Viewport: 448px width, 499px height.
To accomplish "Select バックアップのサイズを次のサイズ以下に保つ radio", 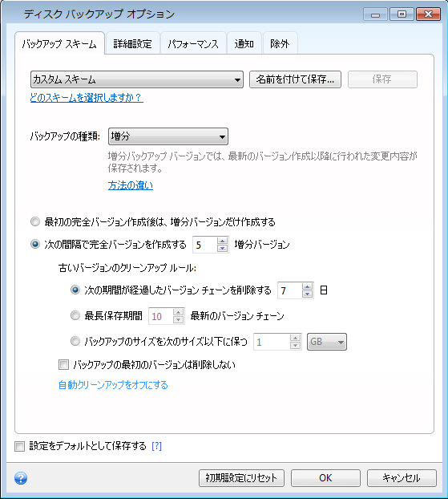I will coord(75,342).
